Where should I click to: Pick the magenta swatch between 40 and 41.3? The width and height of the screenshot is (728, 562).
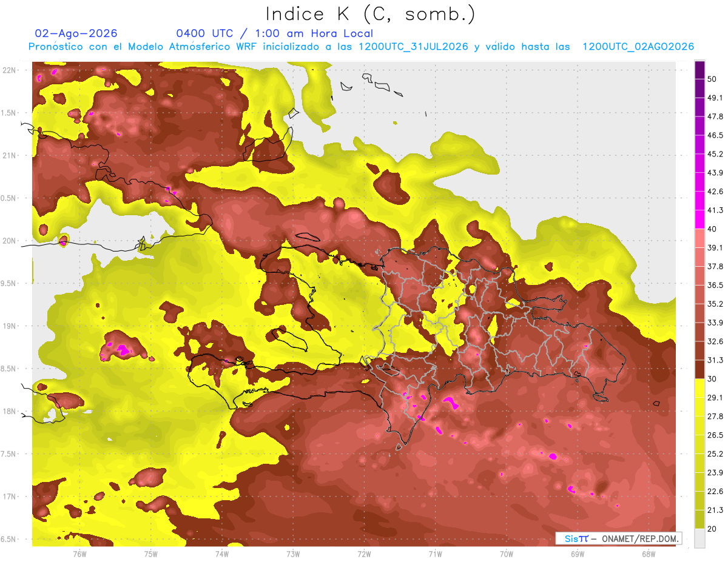699,219
